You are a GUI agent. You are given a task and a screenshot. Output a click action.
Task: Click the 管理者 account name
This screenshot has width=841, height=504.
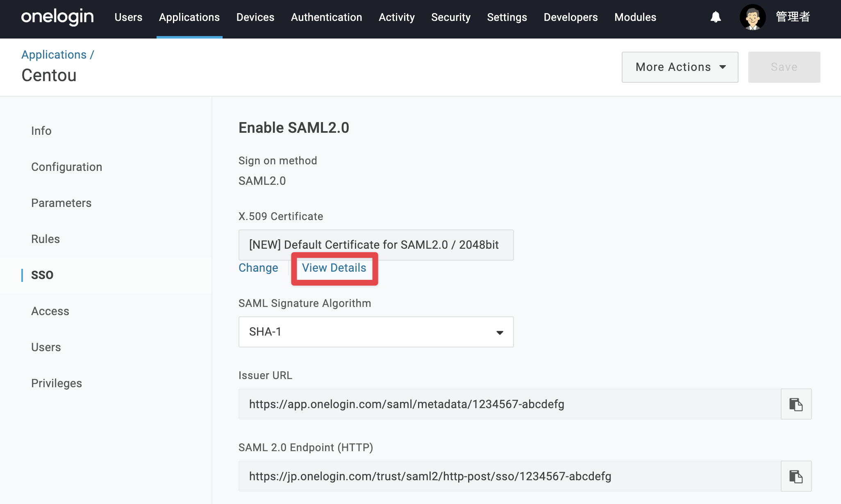tap(793, 17)
